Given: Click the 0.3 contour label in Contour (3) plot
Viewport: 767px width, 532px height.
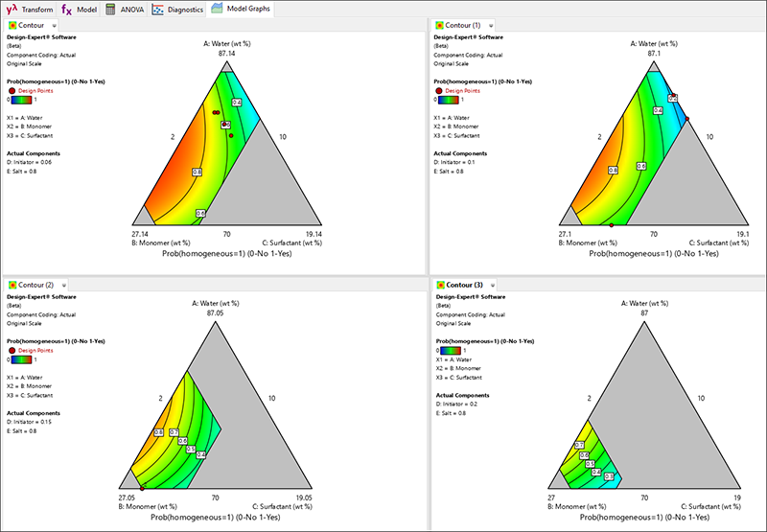Looking at the screenshot, I should [x=610, y=475].
